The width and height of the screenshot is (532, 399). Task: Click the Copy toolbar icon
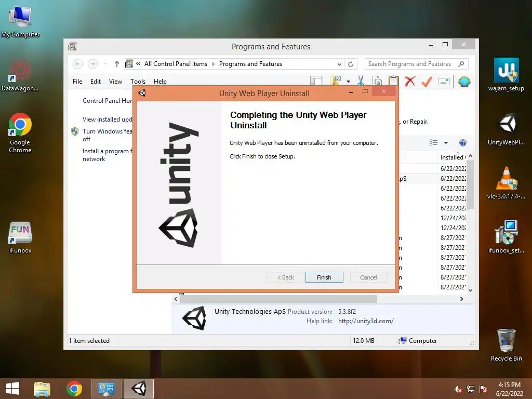377,81
